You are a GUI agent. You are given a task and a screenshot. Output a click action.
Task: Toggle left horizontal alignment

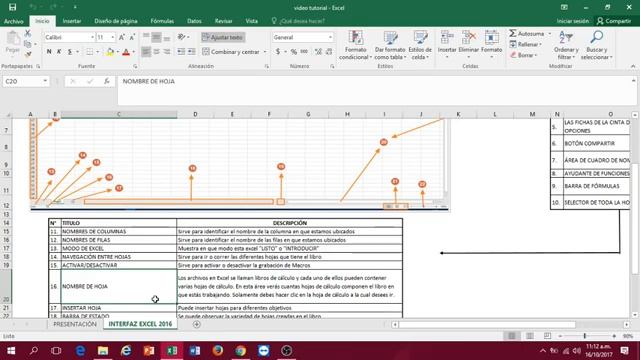(146, 52)
